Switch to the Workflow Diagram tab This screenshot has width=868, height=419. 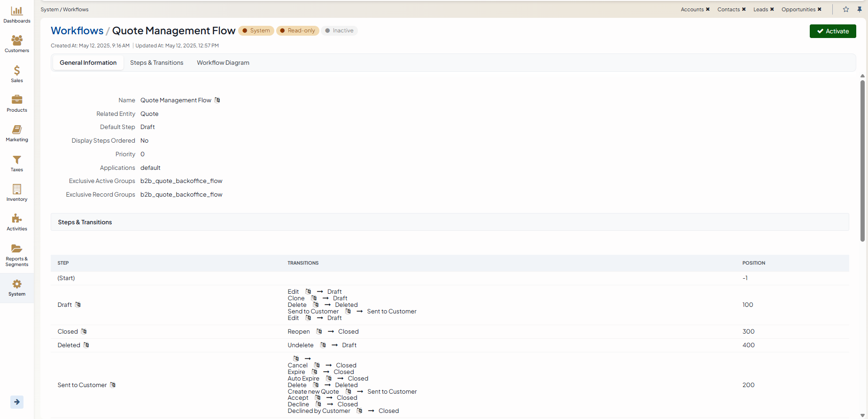pos(223,63)
